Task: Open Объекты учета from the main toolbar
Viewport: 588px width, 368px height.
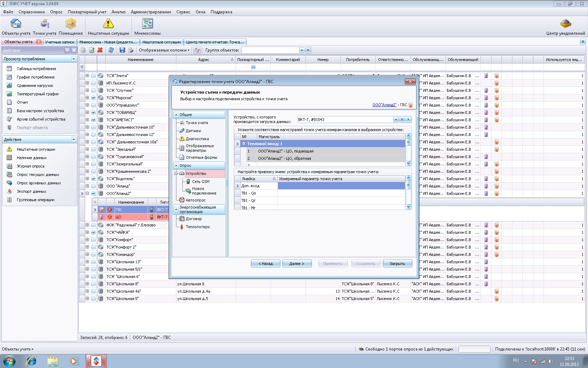Action: tap(16, 27)
